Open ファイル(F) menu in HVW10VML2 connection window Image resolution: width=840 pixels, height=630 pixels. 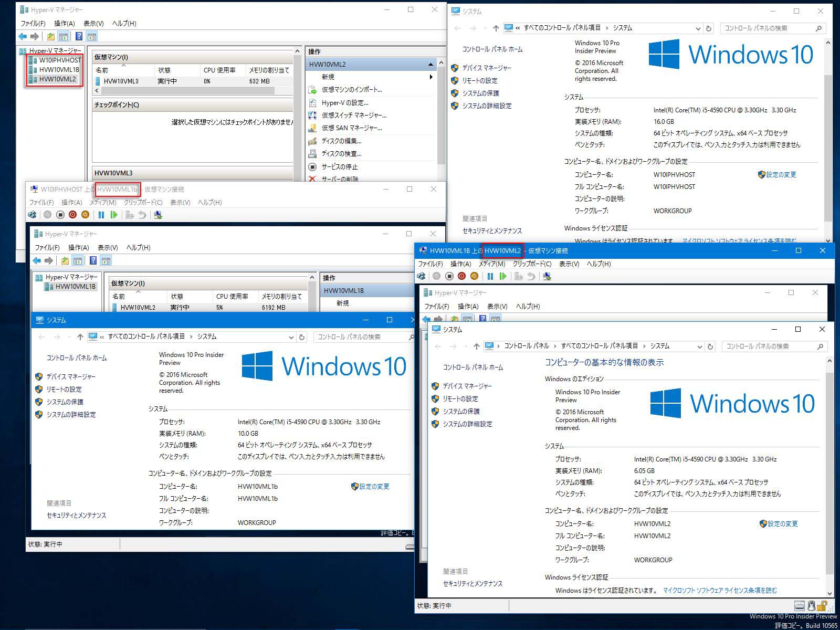click(x=430, y=264)
